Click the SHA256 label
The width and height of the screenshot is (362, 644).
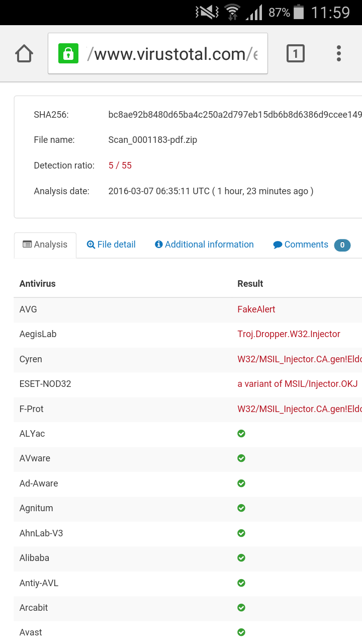click(x=51, y=115)
